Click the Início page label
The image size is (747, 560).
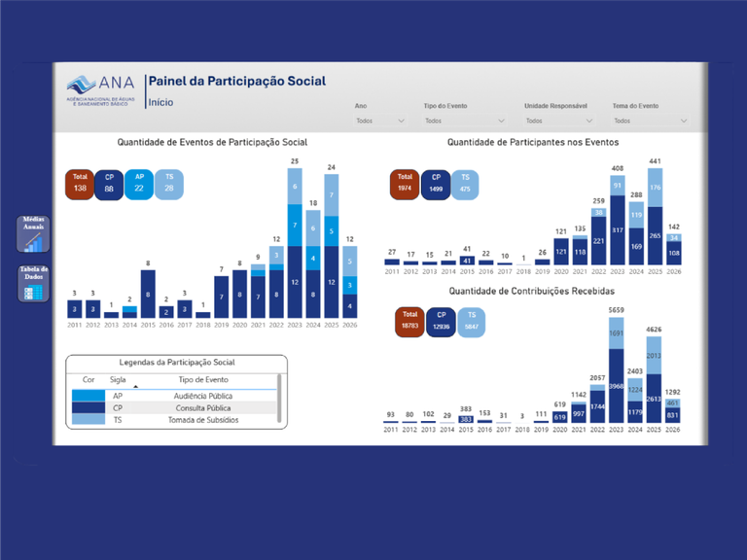(x=160, y=102)
